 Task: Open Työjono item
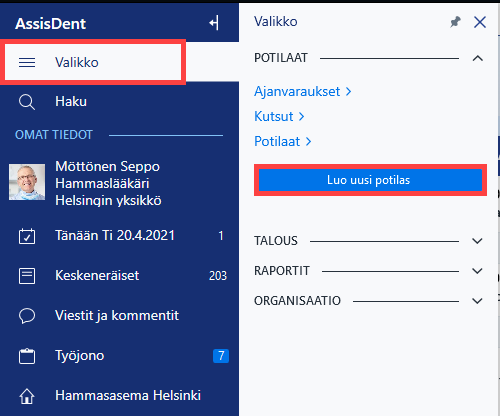79,356
